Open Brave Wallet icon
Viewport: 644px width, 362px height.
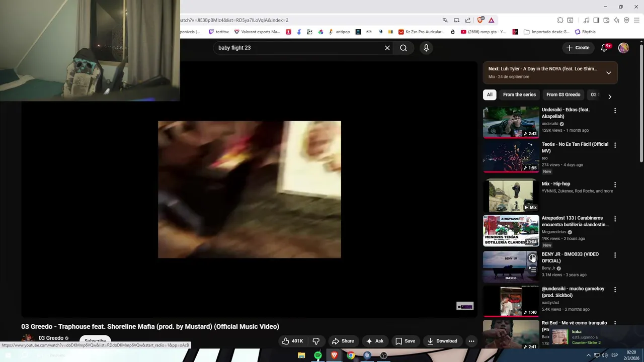(x=606, y=20)
